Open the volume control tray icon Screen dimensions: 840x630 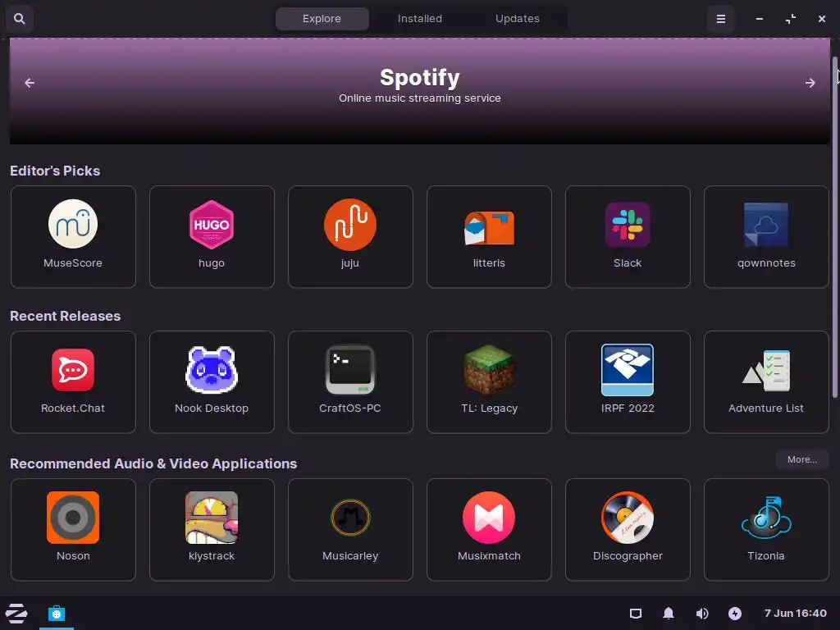coord(702,614)
